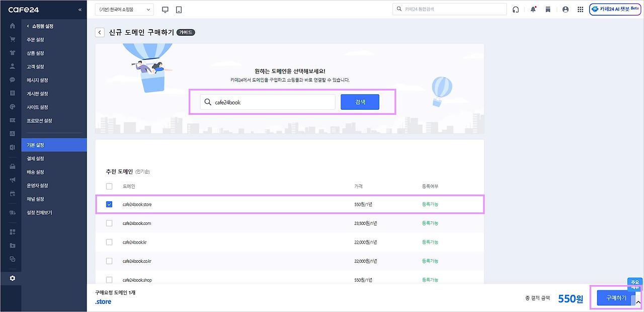Open the t-shirt products icon in sidebar
644x312 pixels.
[13, 53]
